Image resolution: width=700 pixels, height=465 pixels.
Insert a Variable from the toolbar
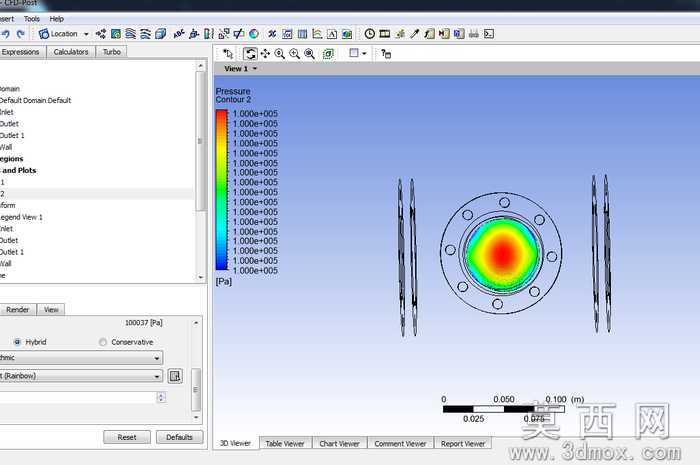pos(272,34)
